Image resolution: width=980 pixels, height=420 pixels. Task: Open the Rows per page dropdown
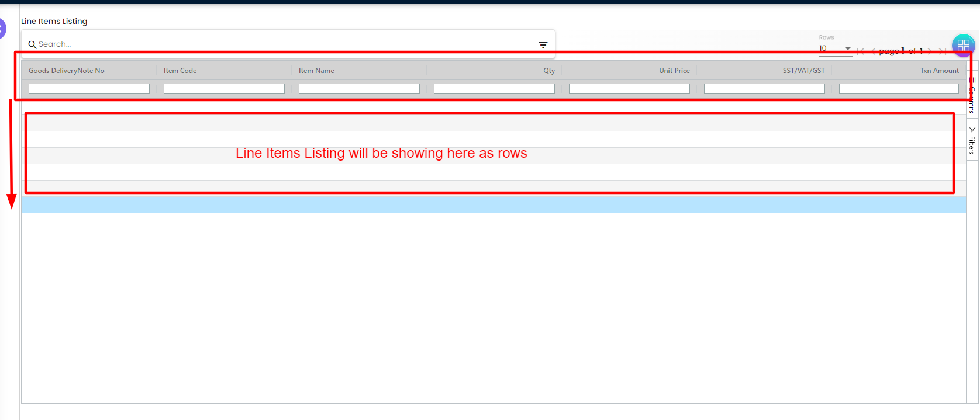(836, 48)
